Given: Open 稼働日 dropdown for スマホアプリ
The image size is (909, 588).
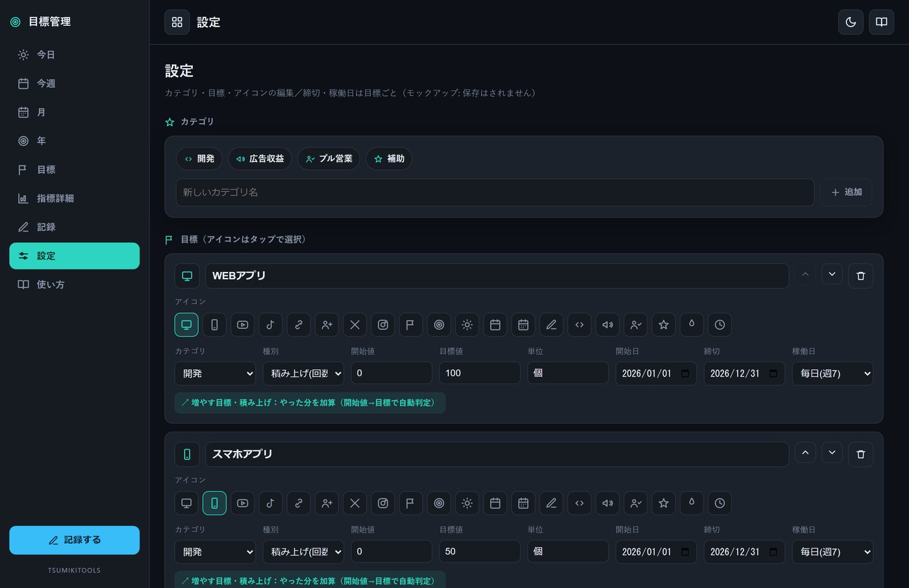Looking at the screenshot, I should click(832, 552).
